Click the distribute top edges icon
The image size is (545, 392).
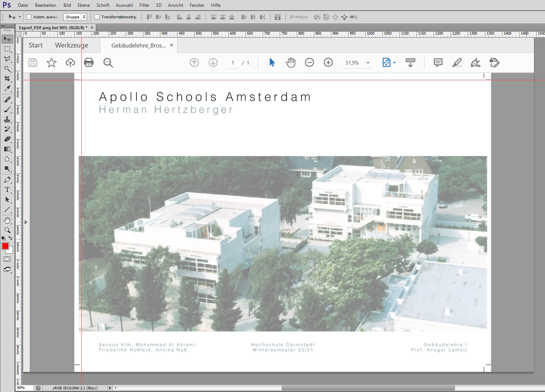tap(214, 17)
